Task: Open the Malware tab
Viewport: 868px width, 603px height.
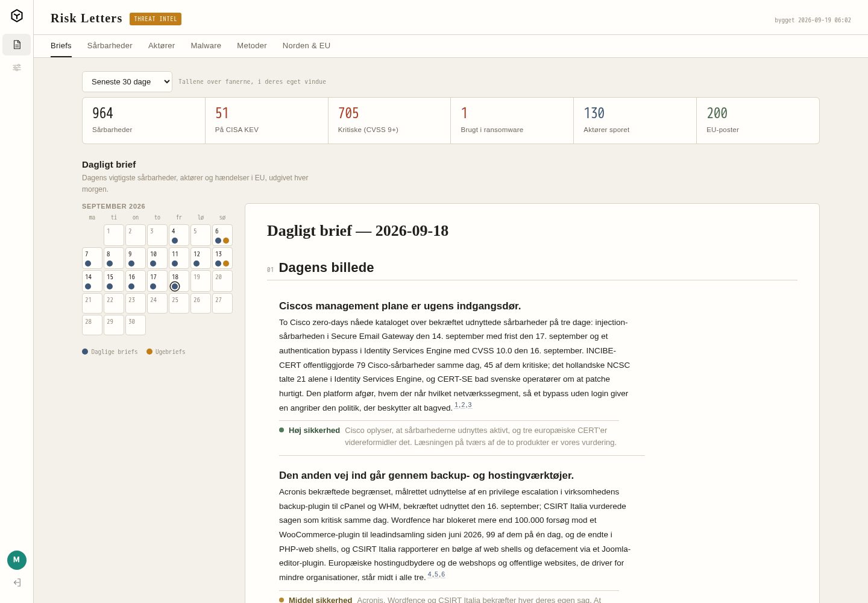Action: [206, 46]
